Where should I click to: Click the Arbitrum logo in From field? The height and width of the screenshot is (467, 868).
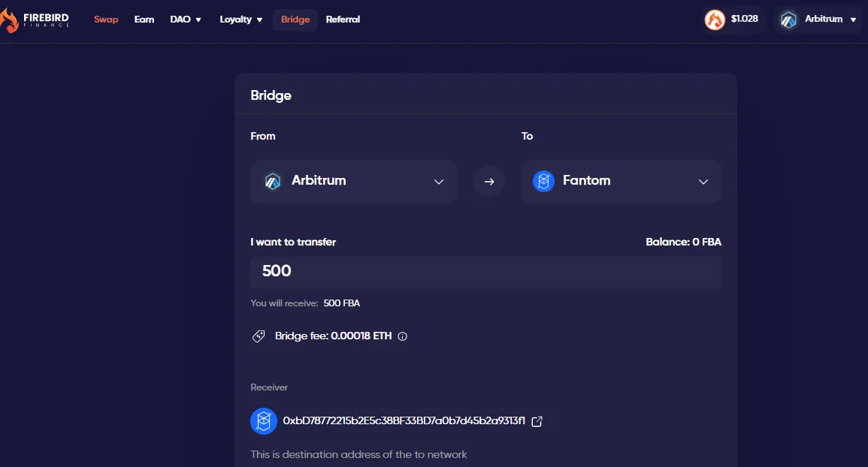click(x=272, y=181)
